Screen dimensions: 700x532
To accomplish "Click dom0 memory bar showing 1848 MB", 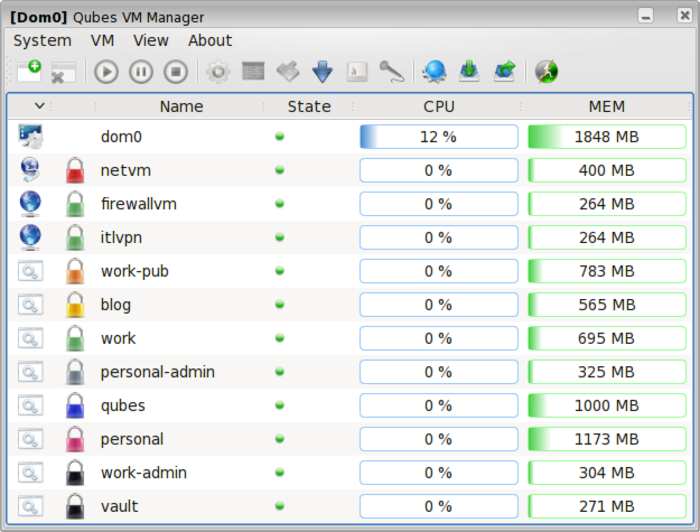I will coord(607,137).
